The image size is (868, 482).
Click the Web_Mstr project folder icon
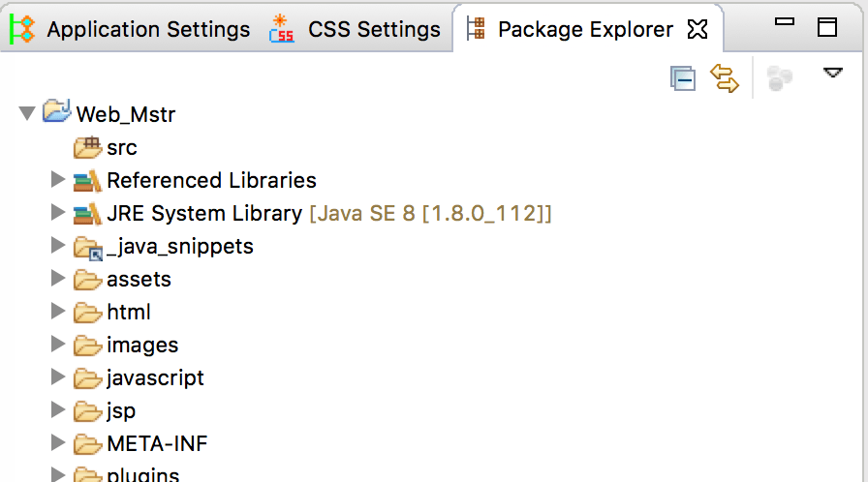coord(57,113)
